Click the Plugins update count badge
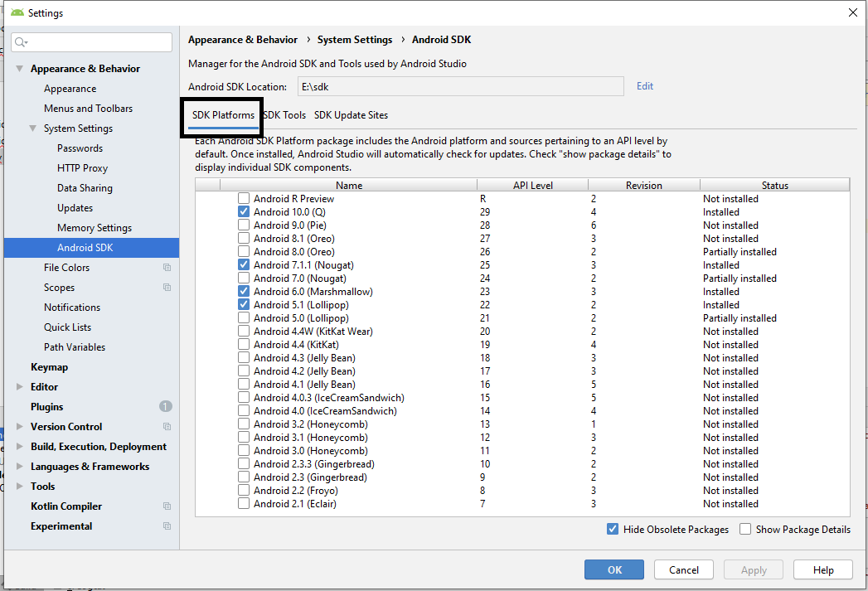Image resolution: width=868 pixels, height=591 pixels. (166, 407)
